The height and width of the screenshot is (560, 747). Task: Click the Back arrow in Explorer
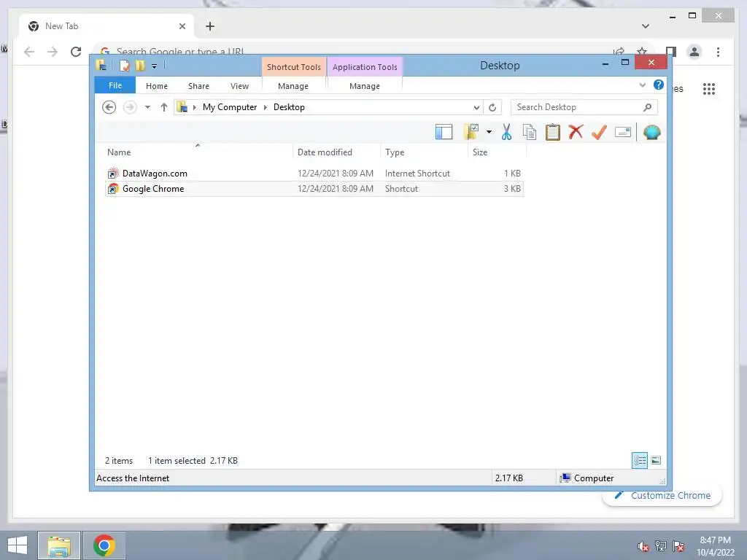[x=109, y=107]
